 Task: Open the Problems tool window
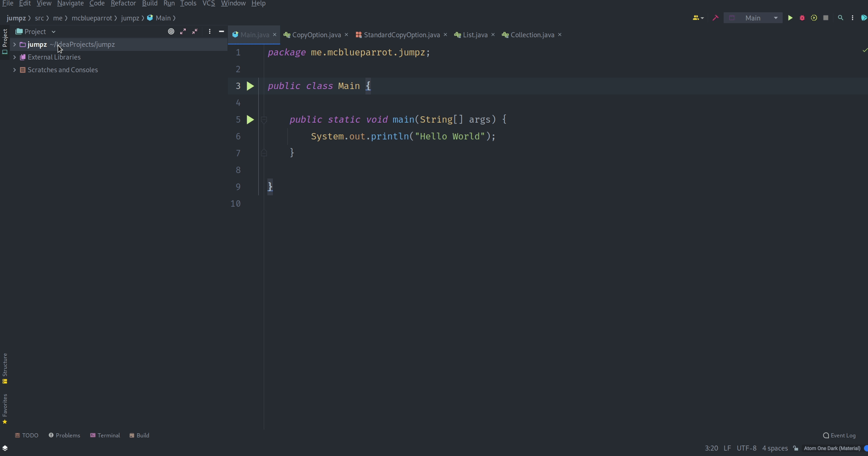point(64,435)
